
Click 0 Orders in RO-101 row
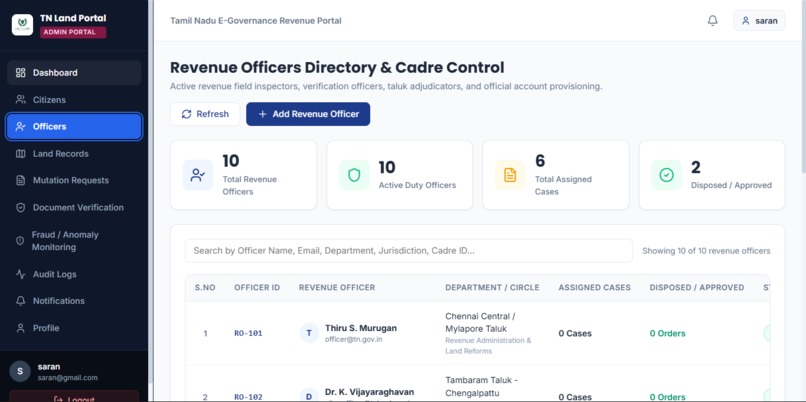[x=668, y=333]
